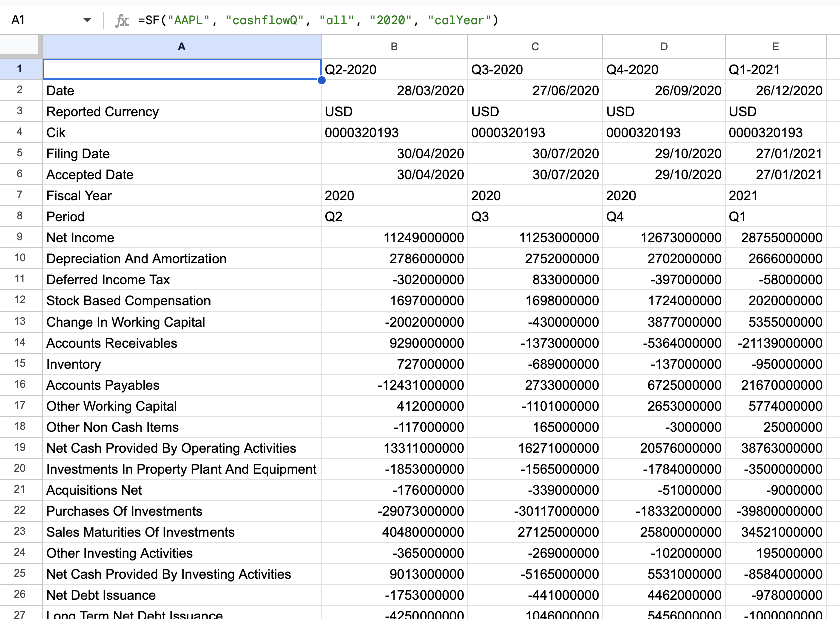Click 'Net Cash Provided By Operating Activities'
Image resolution: width=840 pixels, height=619 pixels.
[x=182, y=448]
